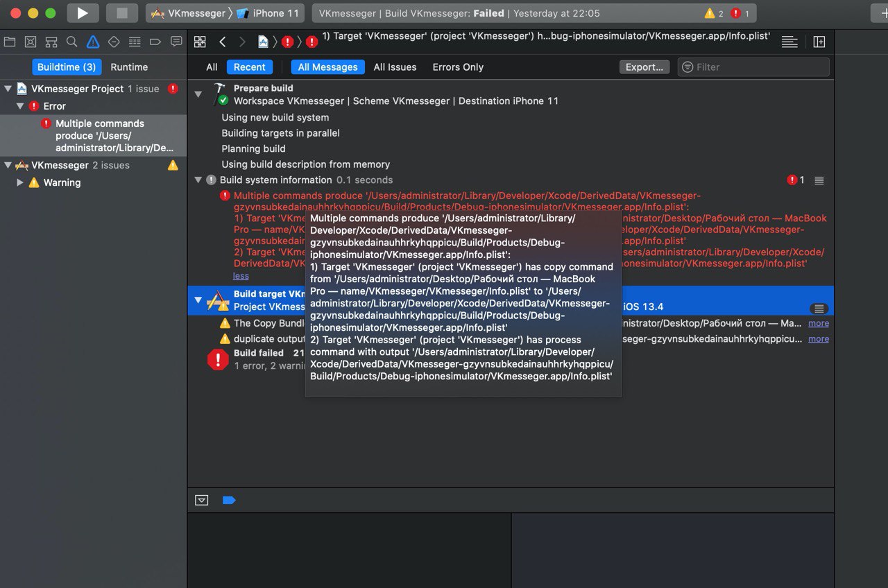Click the red Build failed stop-sign icon

coord(218,359)
